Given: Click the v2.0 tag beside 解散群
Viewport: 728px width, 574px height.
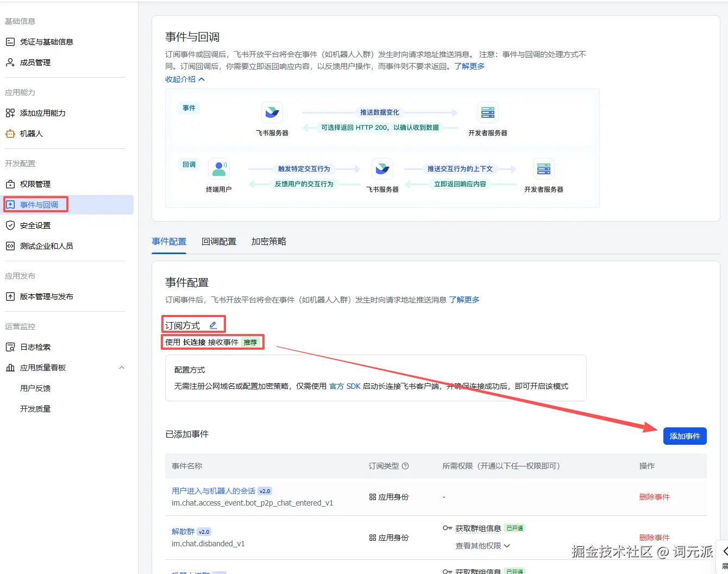Looking at the screenshot, I should click(204, 532).
